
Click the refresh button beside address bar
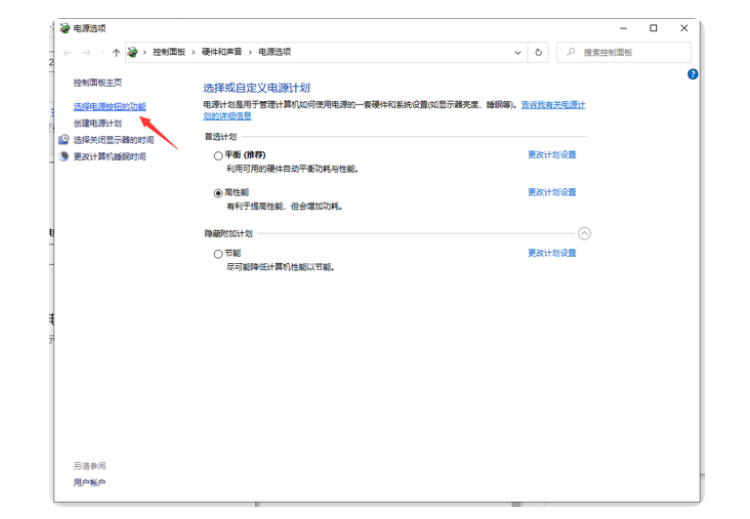coord(539,52)
